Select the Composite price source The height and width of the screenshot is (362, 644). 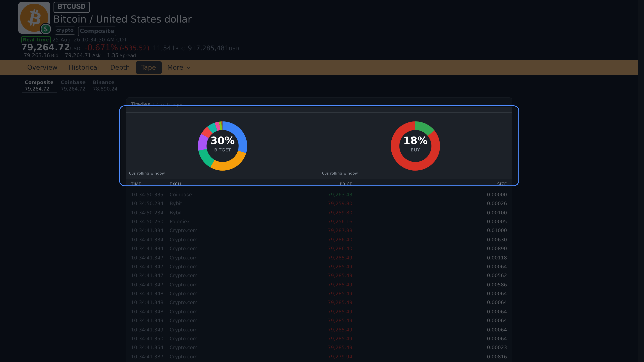(39, 86)
